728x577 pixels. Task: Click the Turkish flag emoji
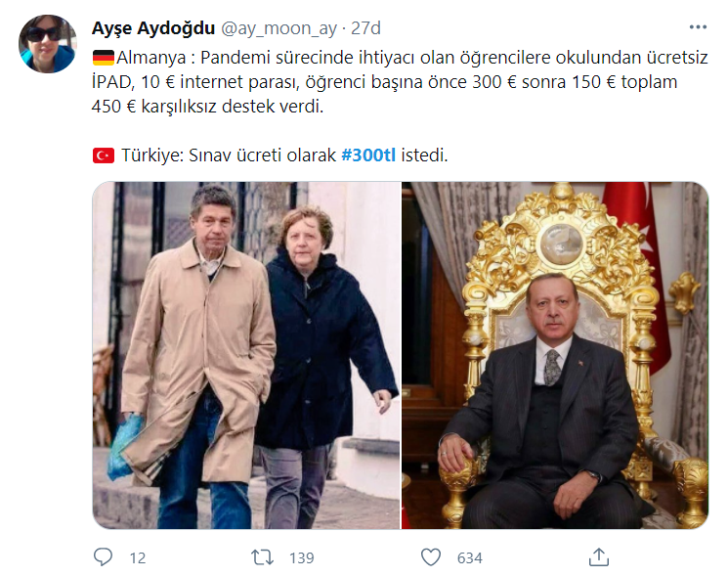103,155
